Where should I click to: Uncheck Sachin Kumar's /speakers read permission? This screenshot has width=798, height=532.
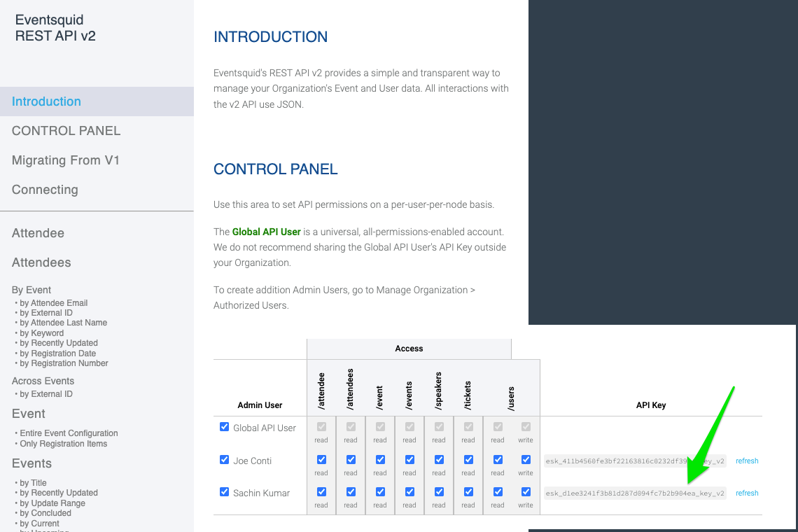pyautogui.click(x=439, y=492)
